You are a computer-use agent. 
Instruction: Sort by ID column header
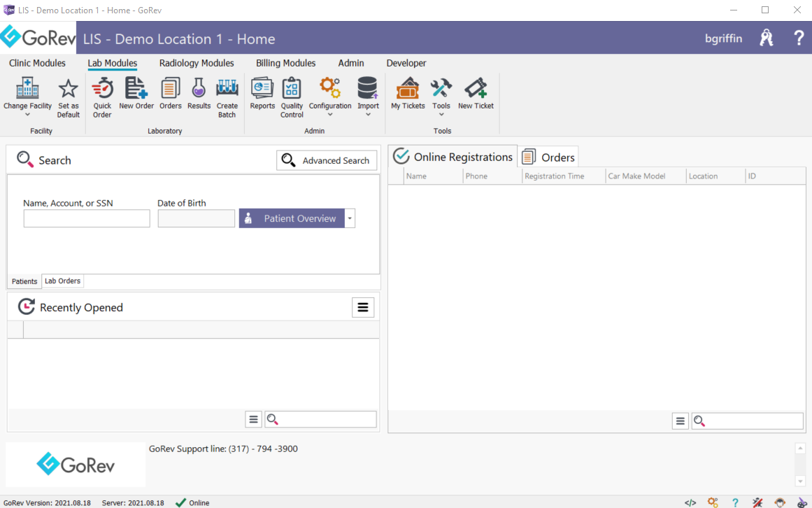click(x=775, y=176)
